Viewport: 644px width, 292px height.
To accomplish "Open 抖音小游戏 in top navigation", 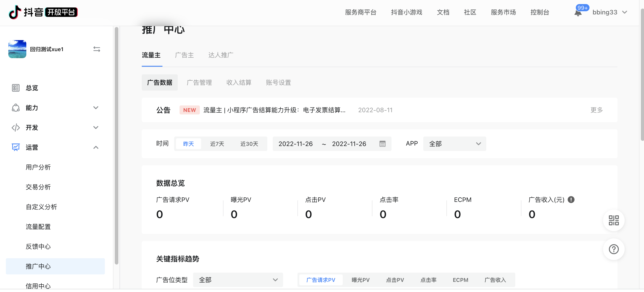I will pos(407,12).
